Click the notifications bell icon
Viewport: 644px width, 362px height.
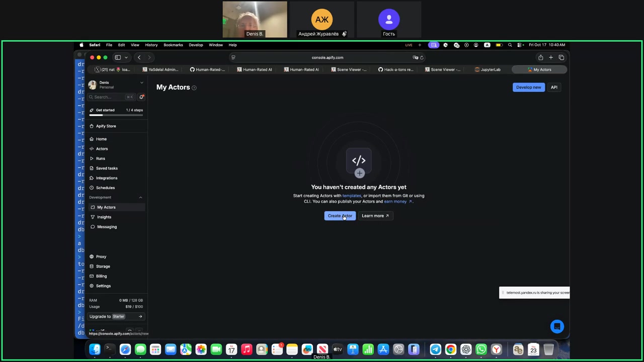point(142,97)
